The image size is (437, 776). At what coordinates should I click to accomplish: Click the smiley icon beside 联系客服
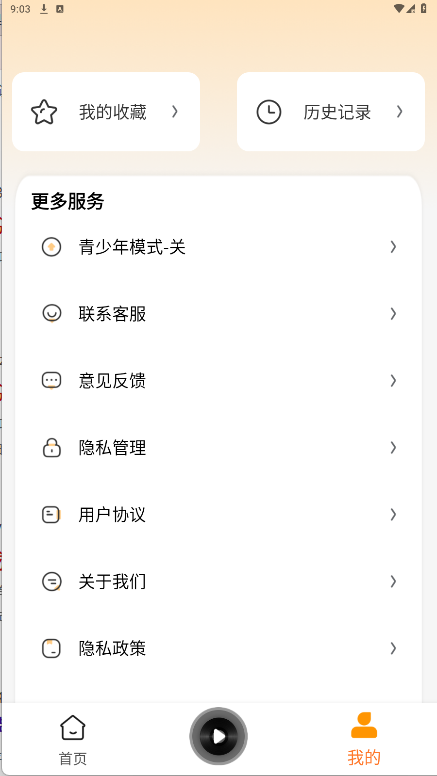point(51,314)
